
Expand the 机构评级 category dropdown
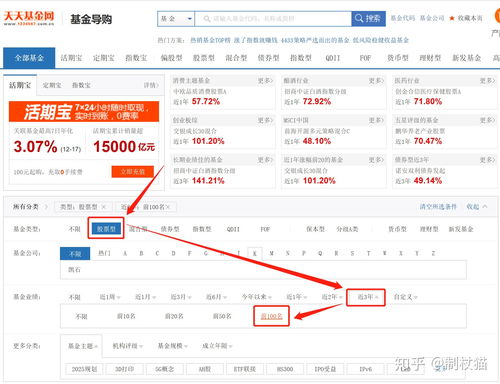coord(128,346)
